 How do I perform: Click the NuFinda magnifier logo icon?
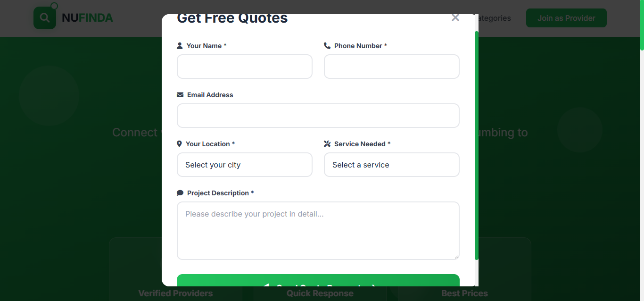click(x=45, y=18)
